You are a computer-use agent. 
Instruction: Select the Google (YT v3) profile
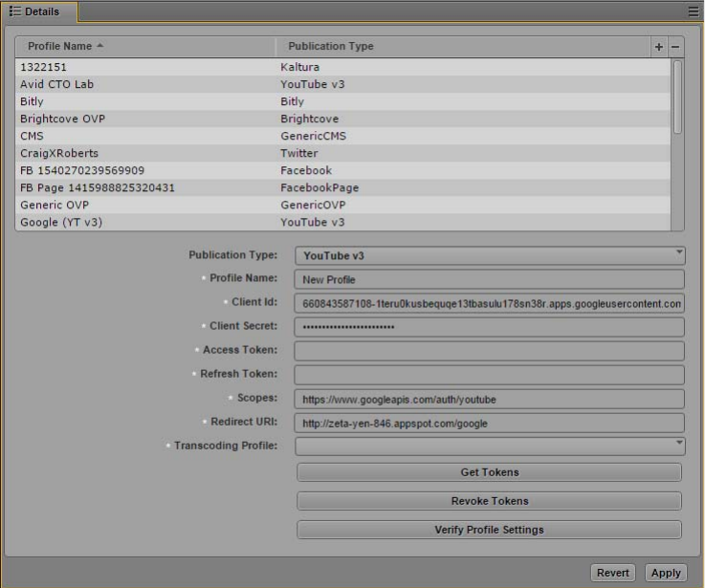[x=342, y=222]
